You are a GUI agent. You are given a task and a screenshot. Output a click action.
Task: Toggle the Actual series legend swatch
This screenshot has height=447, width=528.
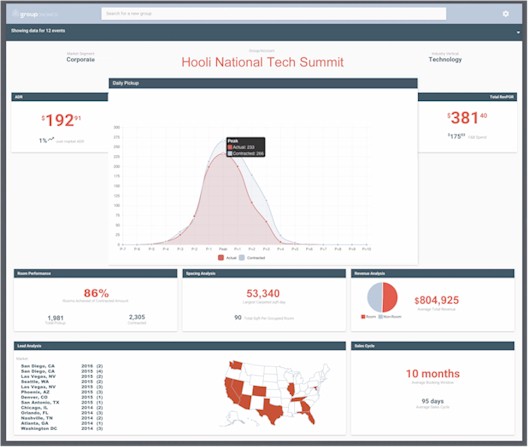point(221,258)
